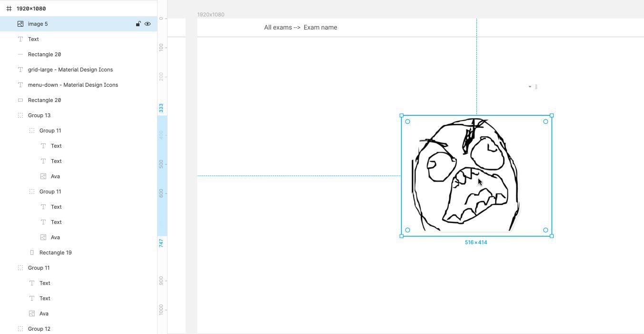Image resolution: width=644 pixels, height=334 pixels.
Task: Click rectangle icon of Rectangle 20 above Group 13
Action: (20, 100)
